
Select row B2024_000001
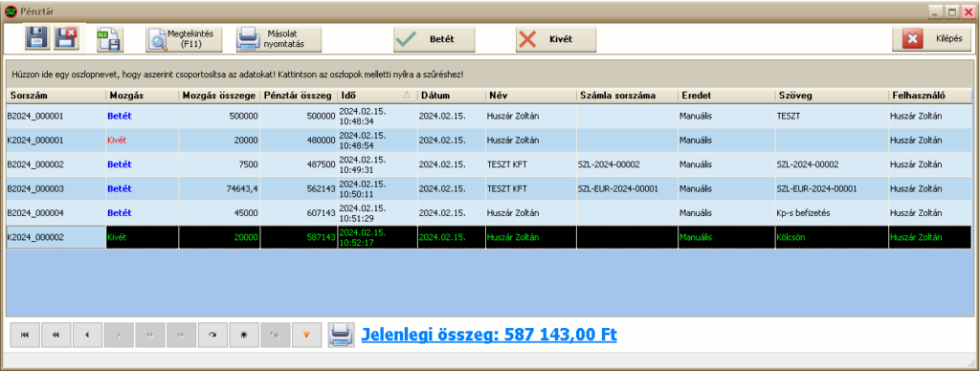pyautogui.click(x=489, y=116)
